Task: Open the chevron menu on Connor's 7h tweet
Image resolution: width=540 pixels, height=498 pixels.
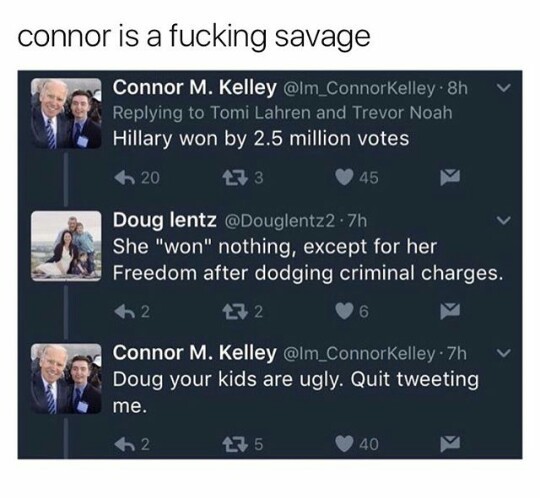Action: 503,353
